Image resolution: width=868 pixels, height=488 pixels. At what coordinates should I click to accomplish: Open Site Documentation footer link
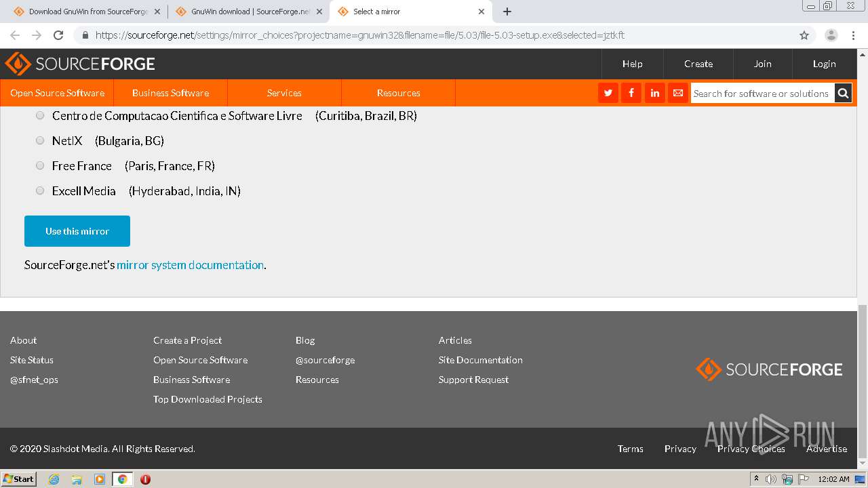click(x=480, y=360)
